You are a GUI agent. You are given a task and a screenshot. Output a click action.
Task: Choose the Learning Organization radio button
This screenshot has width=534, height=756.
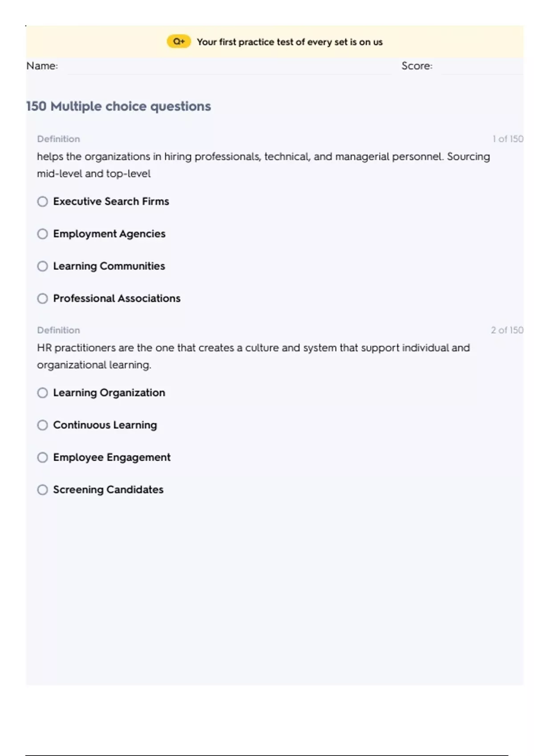(42, 393)
